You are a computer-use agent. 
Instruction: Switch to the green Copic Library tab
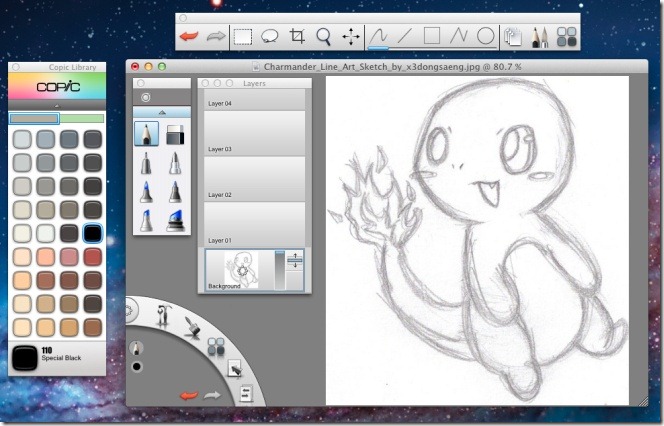pyautogui.click(x=82, y=118)
